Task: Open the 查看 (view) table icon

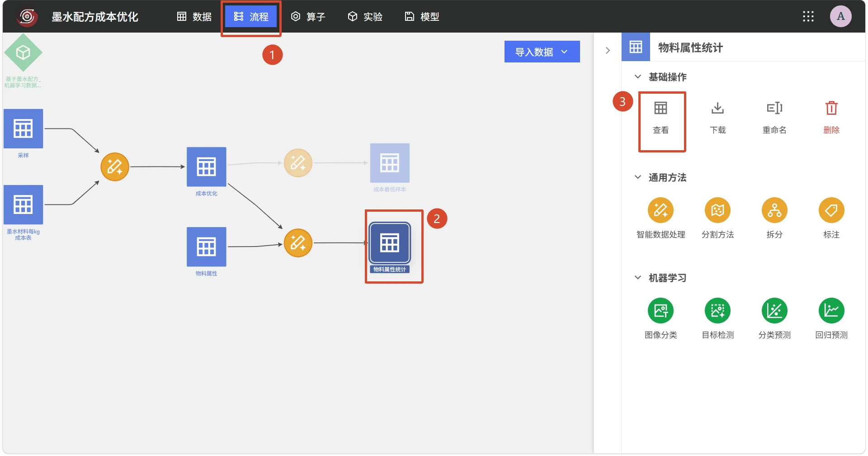Action: 660,109
